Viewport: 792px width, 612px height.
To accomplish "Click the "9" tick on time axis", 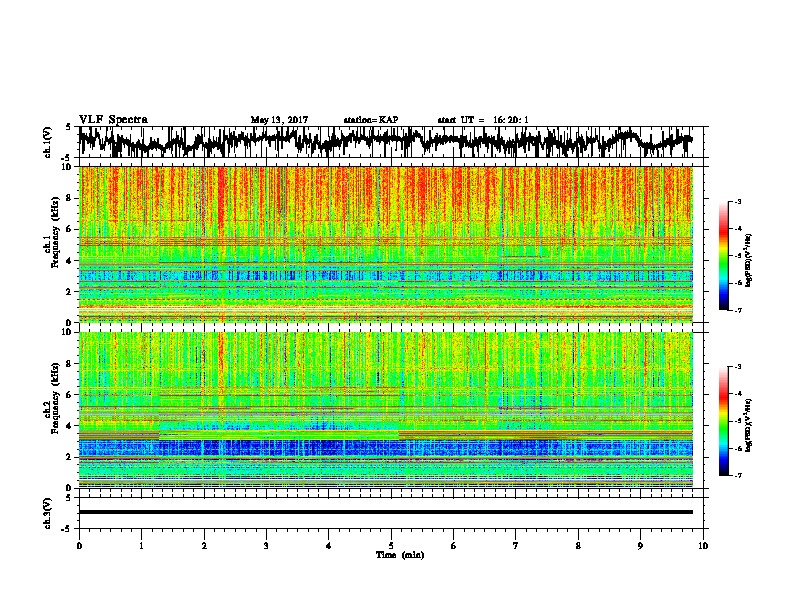I will tap(640, 546).
